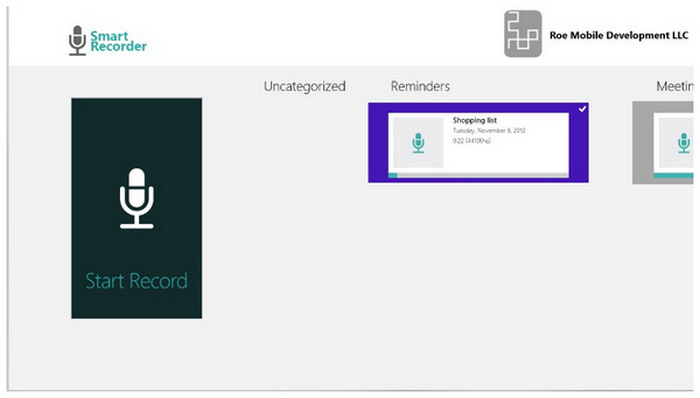Click the Meetings recording teal progress bar

pos(674,176)
